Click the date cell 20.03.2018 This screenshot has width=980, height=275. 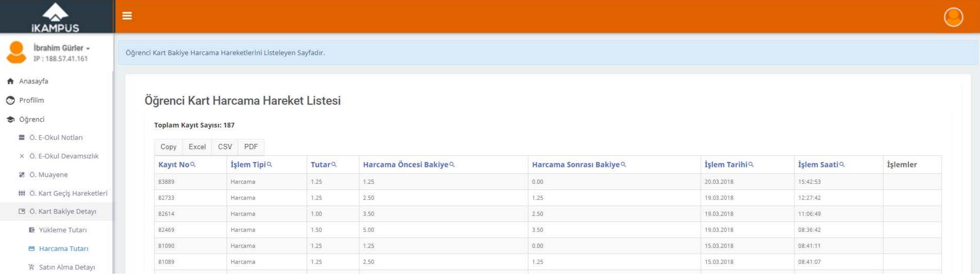pyautogui.click(x=747, y=182)
